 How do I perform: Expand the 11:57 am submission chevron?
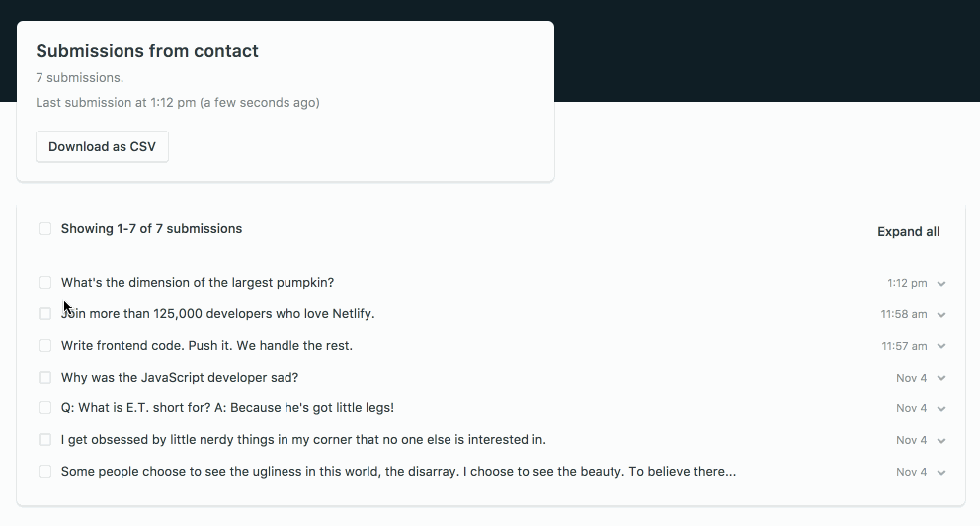(x=941, y=347)
